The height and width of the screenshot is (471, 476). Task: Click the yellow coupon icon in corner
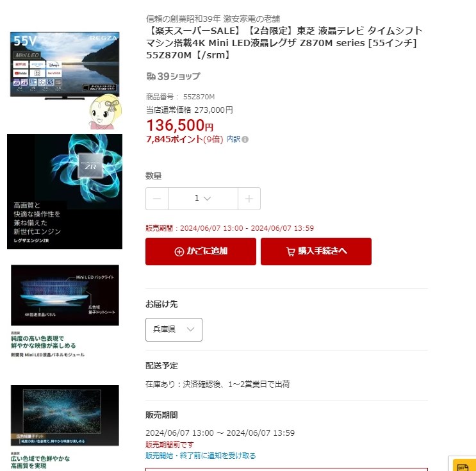coord(463,466)
